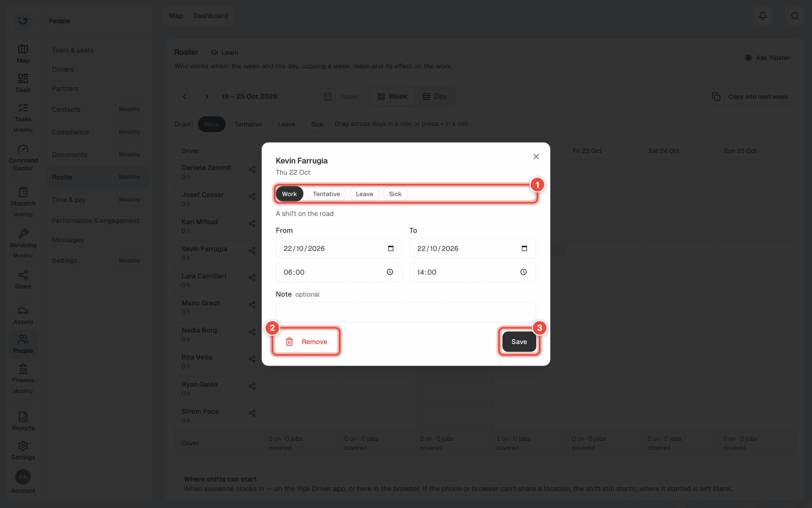Click the optional Note input field
Viewport: 812px width, 508px height.
406,312
